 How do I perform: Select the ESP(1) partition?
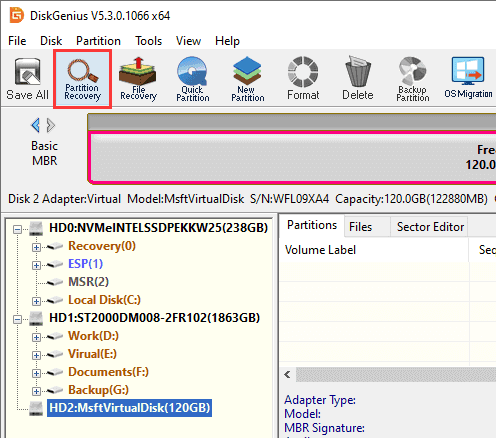[86, 264]
